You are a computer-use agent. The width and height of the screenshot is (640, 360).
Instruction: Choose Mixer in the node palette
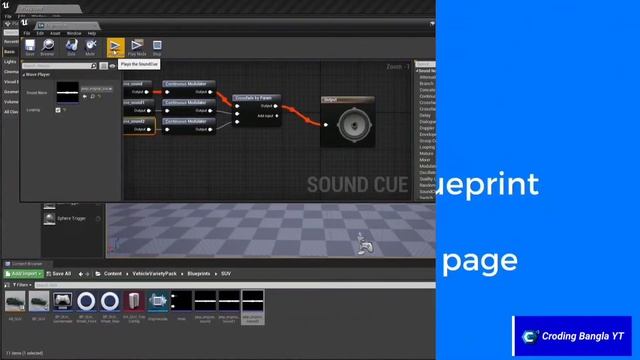point(425,160)
